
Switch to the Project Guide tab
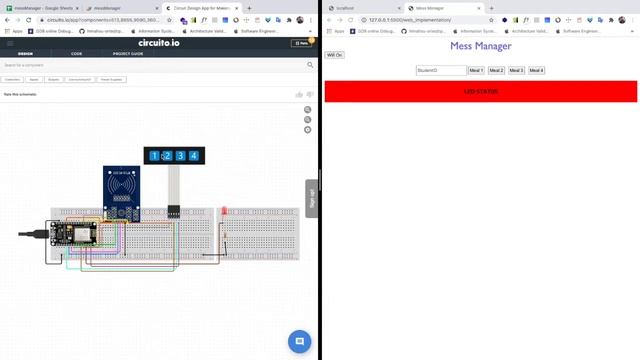tap(128, 53)
